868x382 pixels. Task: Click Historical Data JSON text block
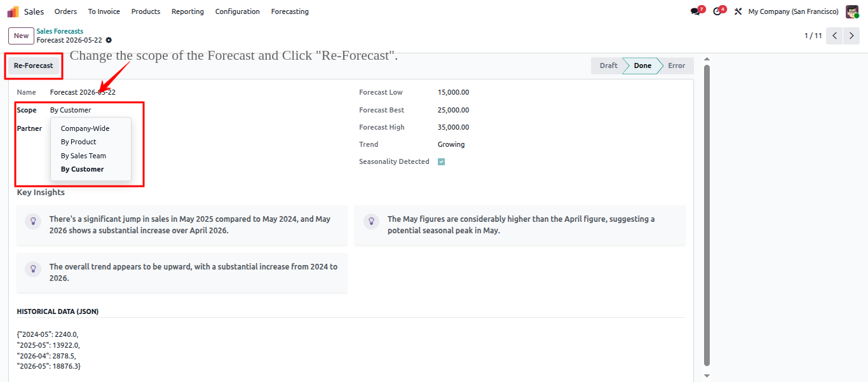[49, 350]
